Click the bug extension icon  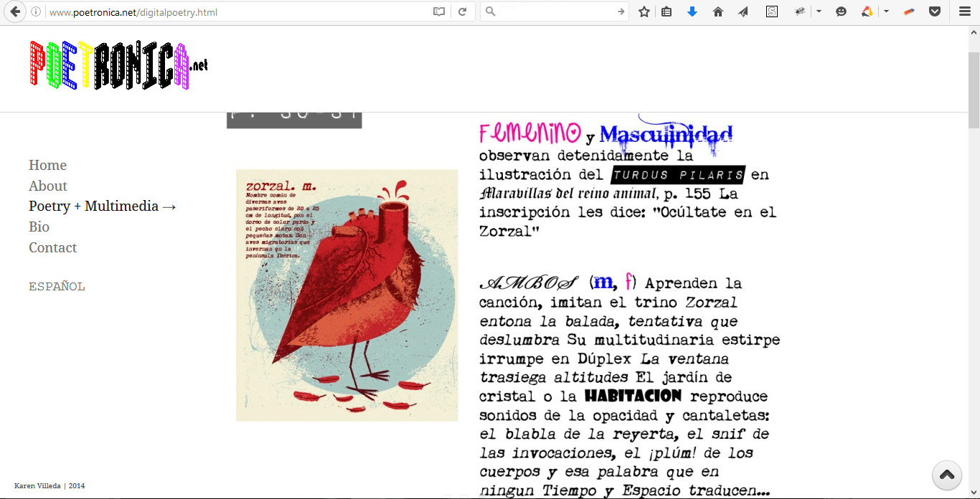coord(801,12)
